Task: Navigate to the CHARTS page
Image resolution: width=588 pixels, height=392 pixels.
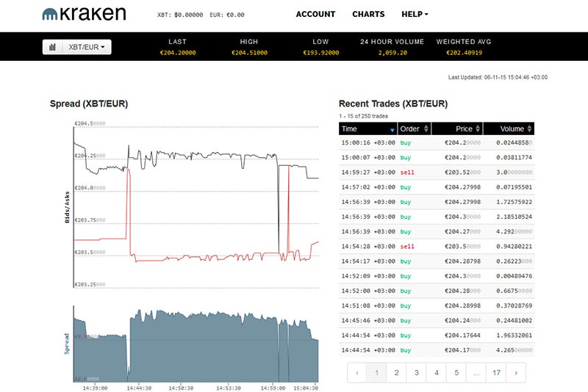Action: click(x=368, y=14)
